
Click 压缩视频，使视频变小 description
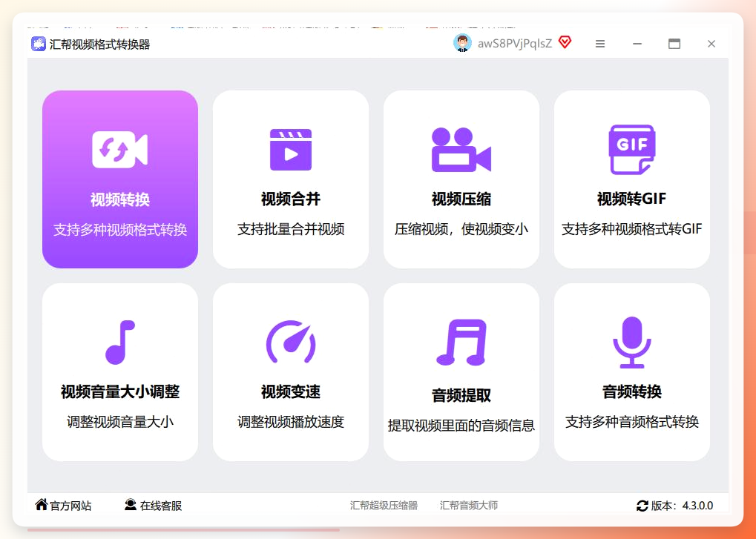point(461,229)
